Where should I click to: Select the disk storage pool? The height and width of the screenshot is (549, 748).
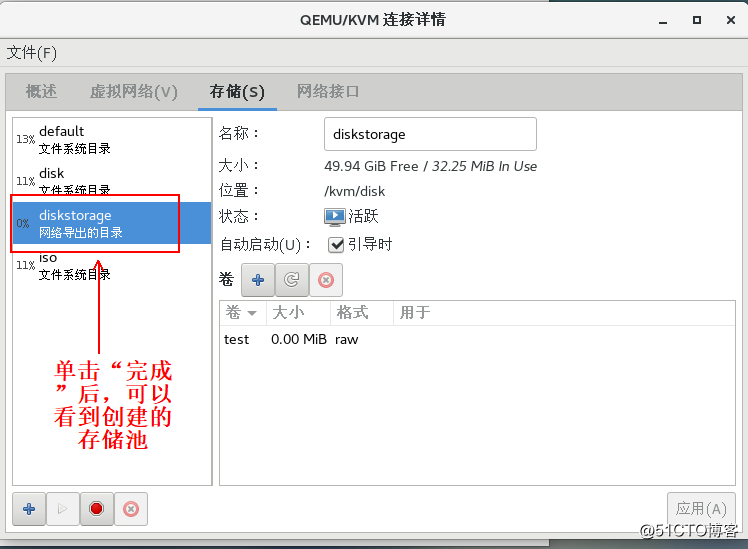[x=112, y=180]
